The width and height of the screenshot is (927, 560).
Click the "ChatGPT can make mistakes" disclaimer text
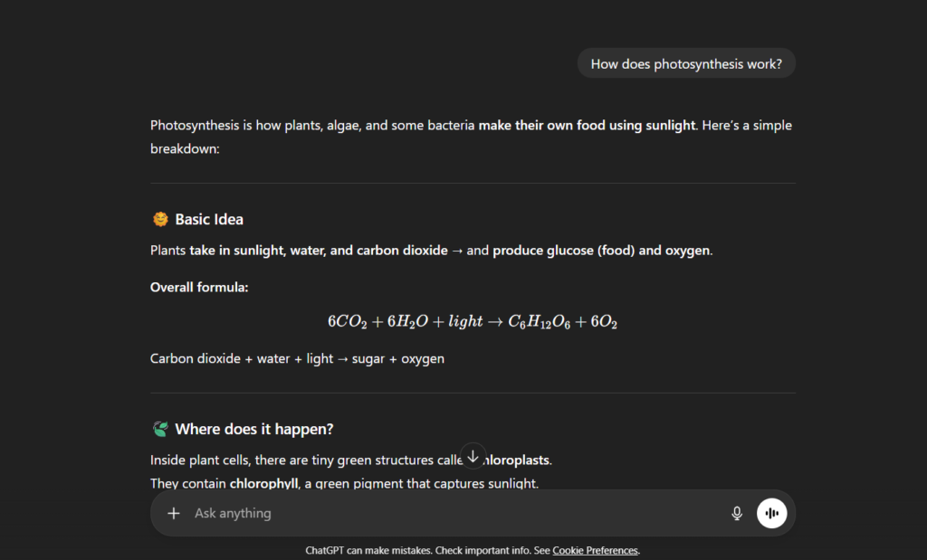click(425, 550)
